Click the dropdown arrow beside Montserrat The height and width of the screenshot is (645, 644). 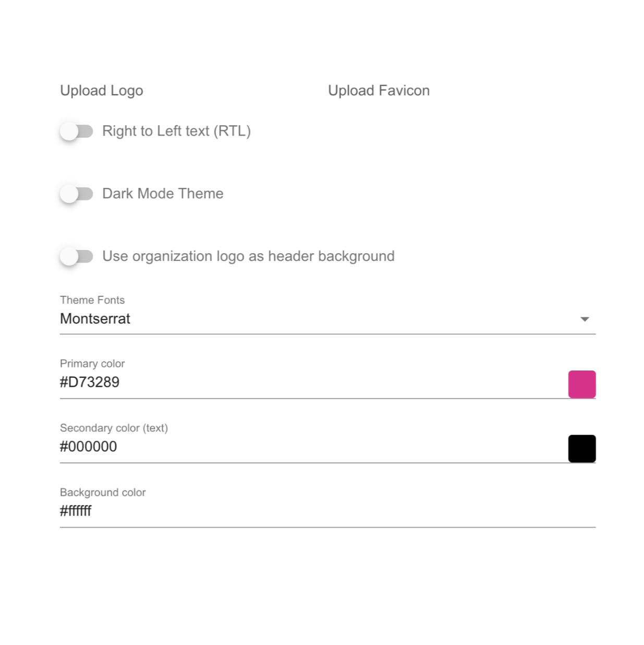point(585,319)
